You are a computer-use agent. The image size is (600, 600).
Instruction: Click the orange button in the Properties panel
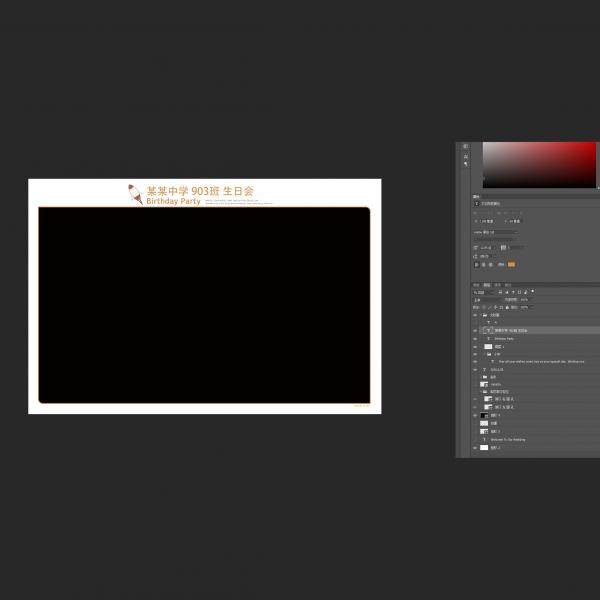[x=511, y=265]
